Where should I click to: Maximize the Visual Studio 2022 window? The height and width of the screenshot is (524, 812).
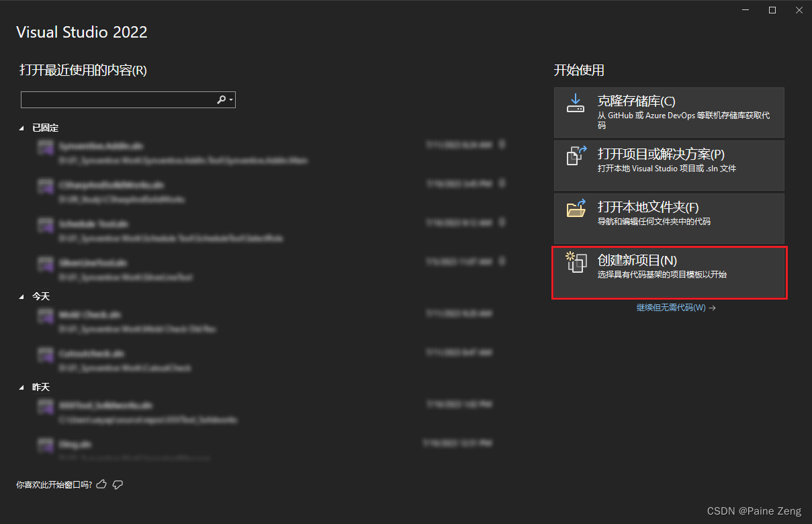click(x=772, y=10)
